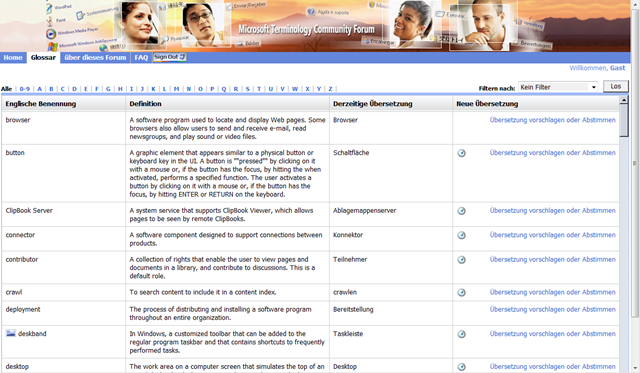Suggest translation for deployment row

(553, 309)
